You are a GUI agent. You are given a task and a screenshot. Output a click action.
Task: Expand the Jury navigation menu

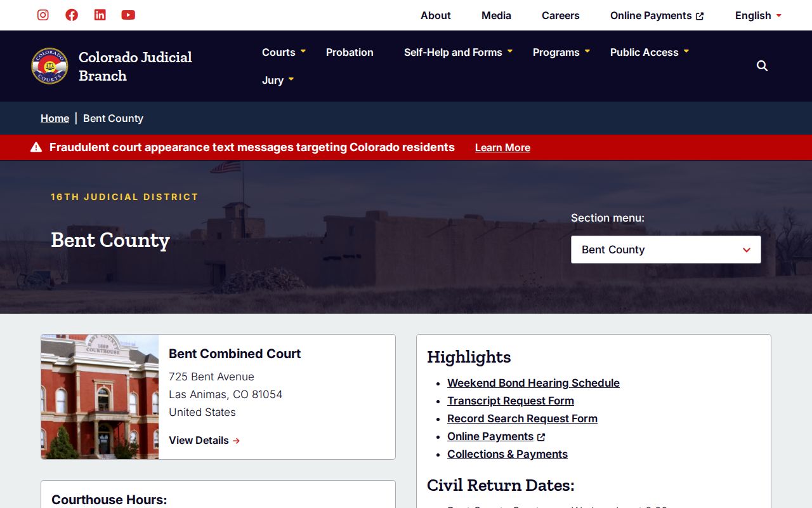tap(278, 80)
